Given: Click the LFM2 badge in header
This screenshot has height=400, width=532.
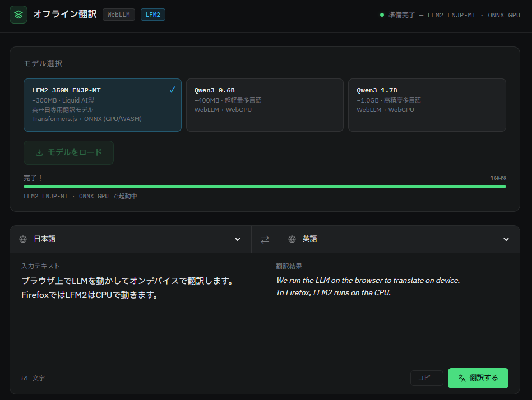Looking at the screenshot, I should (x=152, y=15).
